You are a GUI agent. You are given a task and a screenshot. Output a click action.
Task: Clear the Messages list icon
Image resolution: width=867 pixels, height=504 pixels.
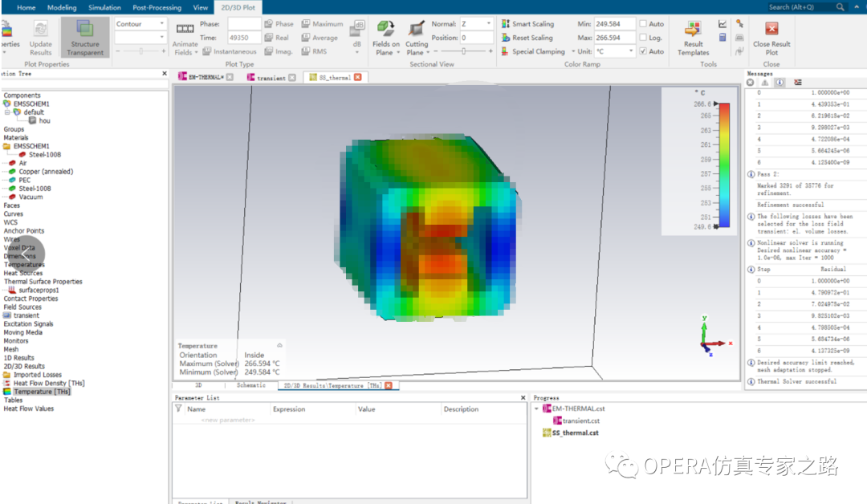click(x=798, y=83)
